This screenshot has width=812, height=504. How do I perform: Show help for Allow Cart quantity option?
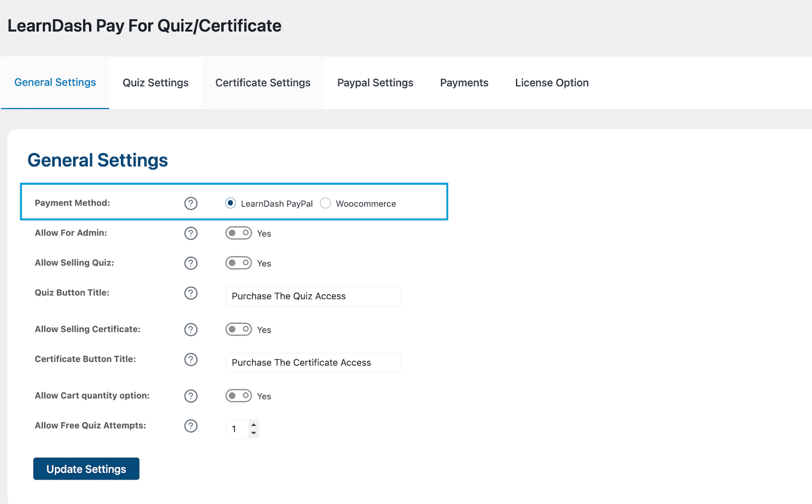[191, 396]
